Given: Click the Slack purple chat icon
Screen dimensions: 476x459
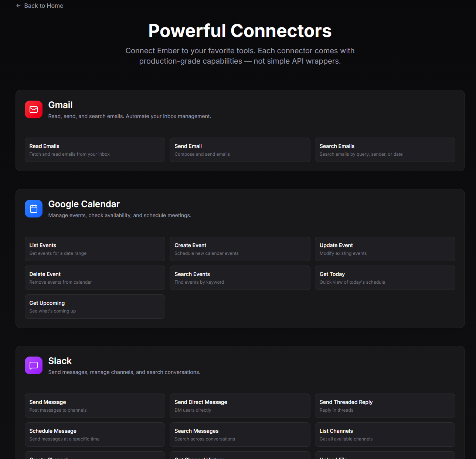Looking at the screenshot, I should (x=34, y=365).
